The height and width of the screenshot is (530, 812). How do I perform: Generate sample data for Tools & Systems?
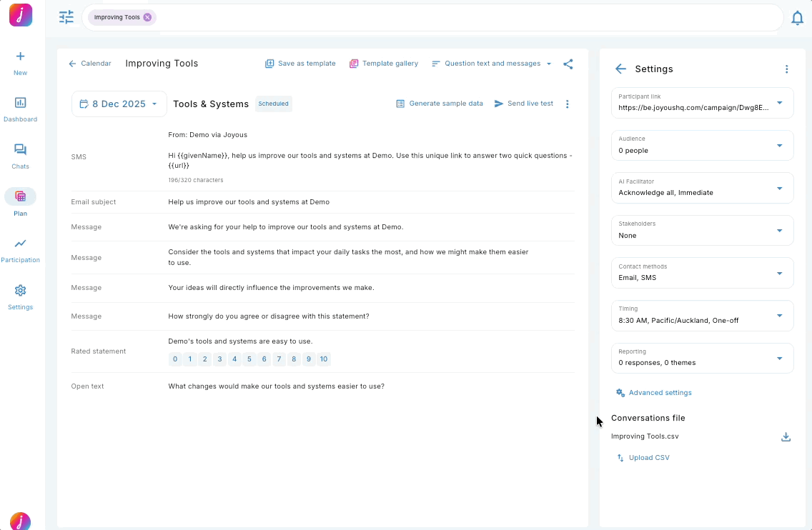[x=440, y=103]
